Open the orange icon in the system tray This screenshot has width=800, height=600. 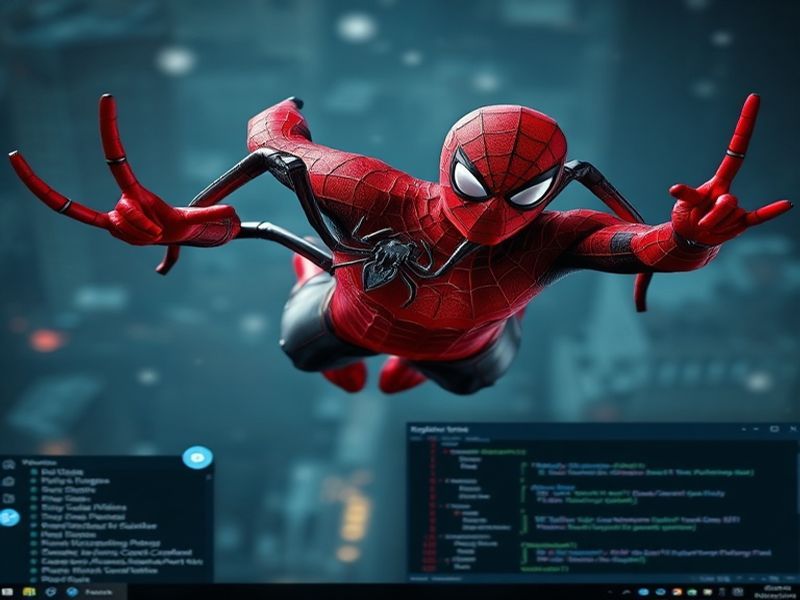click(677, 592)
